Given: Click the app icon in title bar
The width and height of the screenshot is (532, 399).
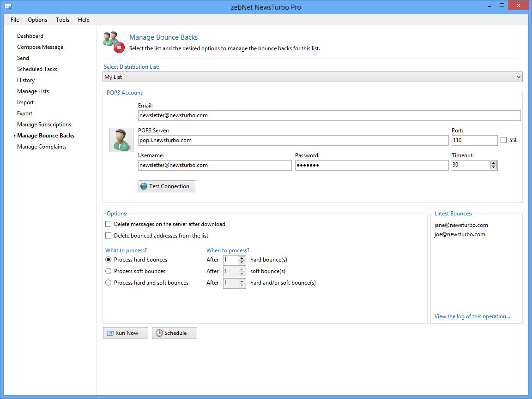Looking at the screenshot, I should click(x=8, y=7).
